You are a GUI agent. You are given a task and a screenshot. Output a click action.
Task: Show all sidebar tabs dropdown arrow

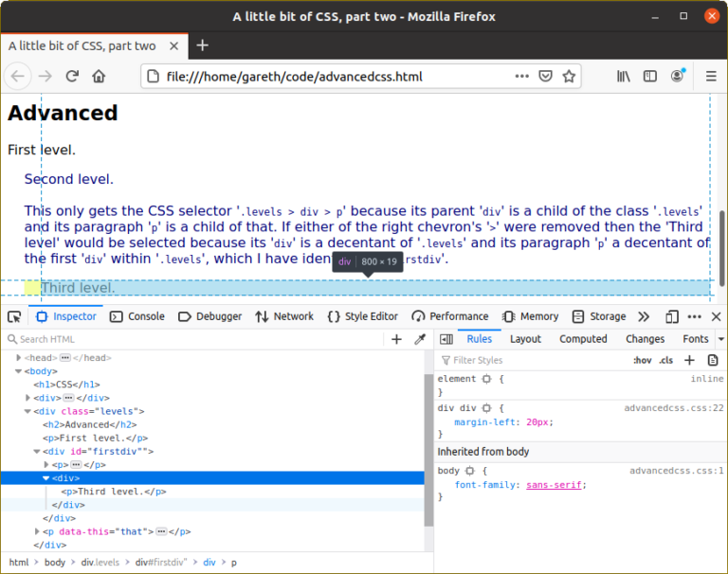[721, 339]
